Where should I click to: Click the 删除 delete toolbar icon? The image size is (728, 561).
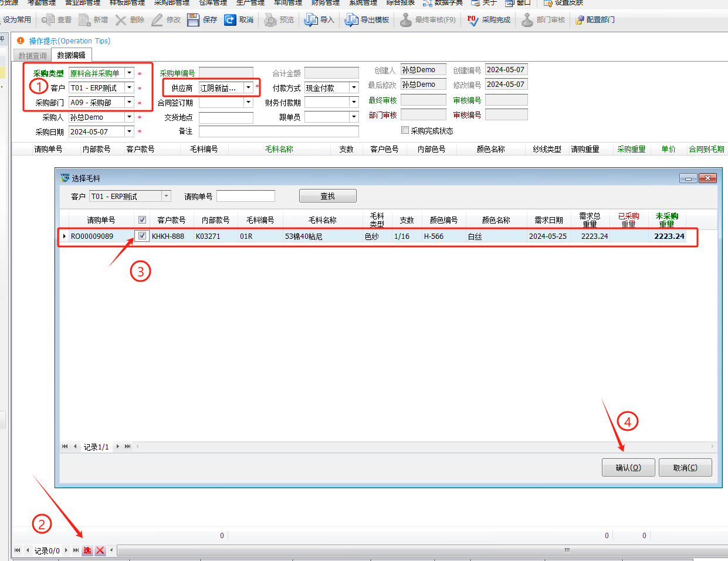tap(121, 20)
